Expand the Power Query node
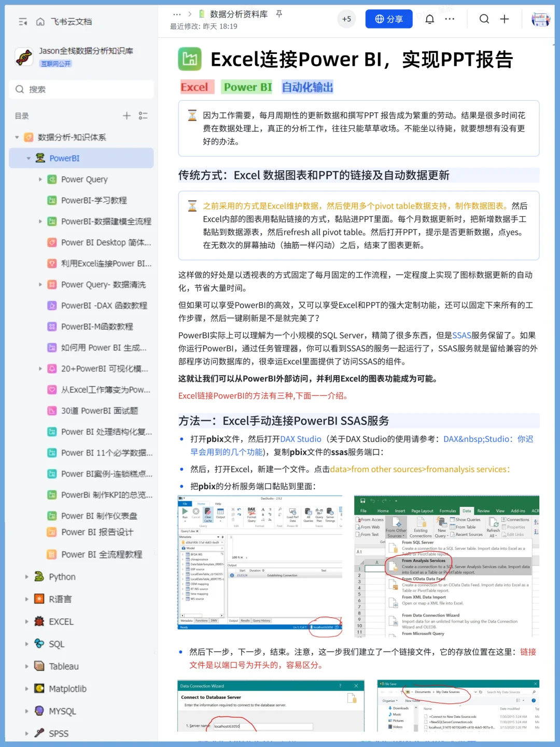 click(x=40, y=179)
